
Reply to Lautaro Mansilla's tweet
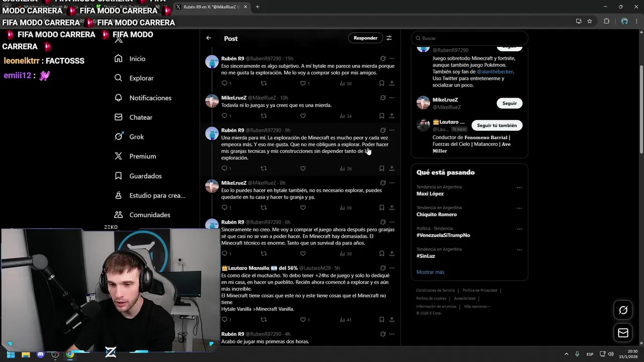(x=224, y=320)
